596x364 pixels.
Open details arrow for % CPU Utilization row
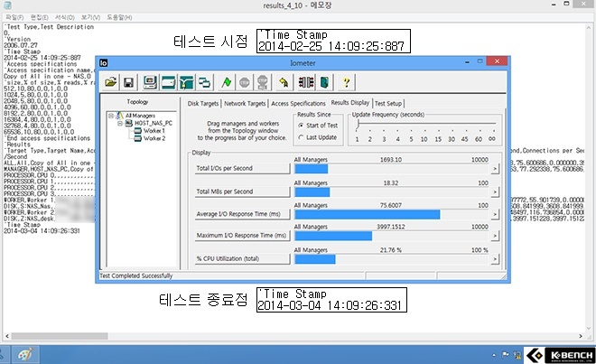click(495, 259)
